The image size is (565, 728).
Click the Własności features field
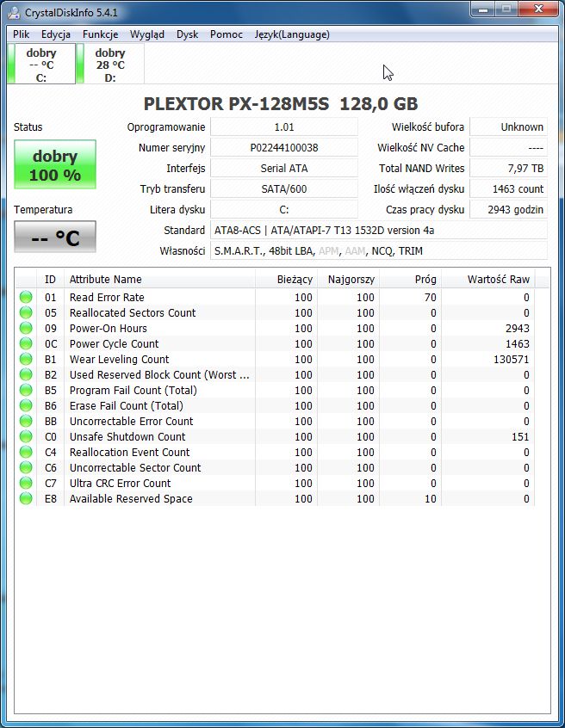[379, 250]
